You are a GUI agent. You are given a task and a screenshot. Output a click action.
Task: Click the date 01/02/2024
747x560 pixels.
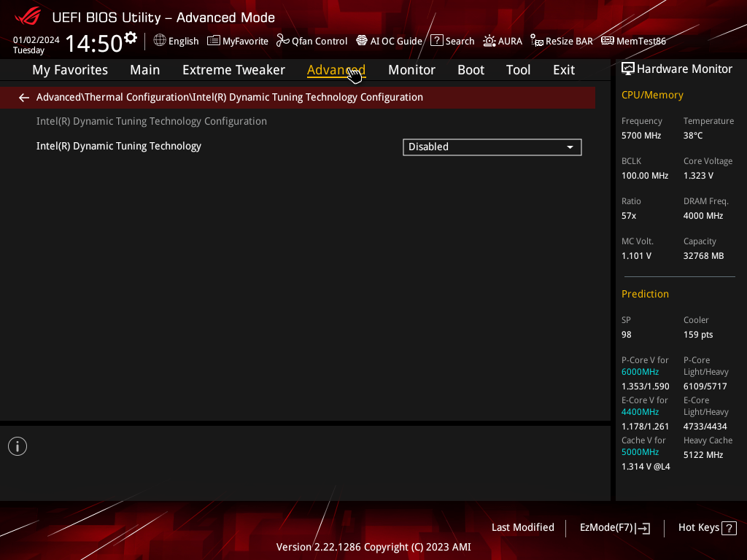click(x=36, y=40)
